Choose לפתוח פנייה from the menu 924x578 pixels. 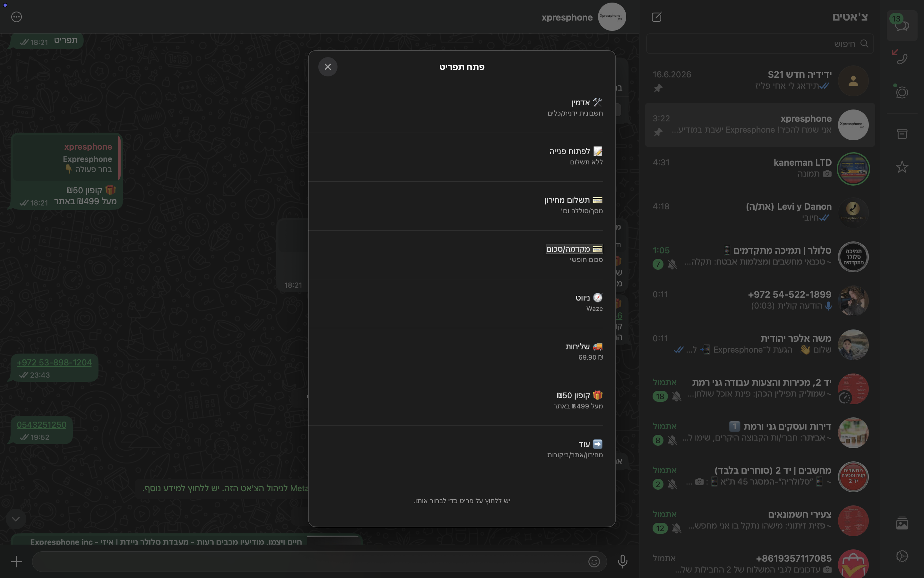click(x=456, y=157)
